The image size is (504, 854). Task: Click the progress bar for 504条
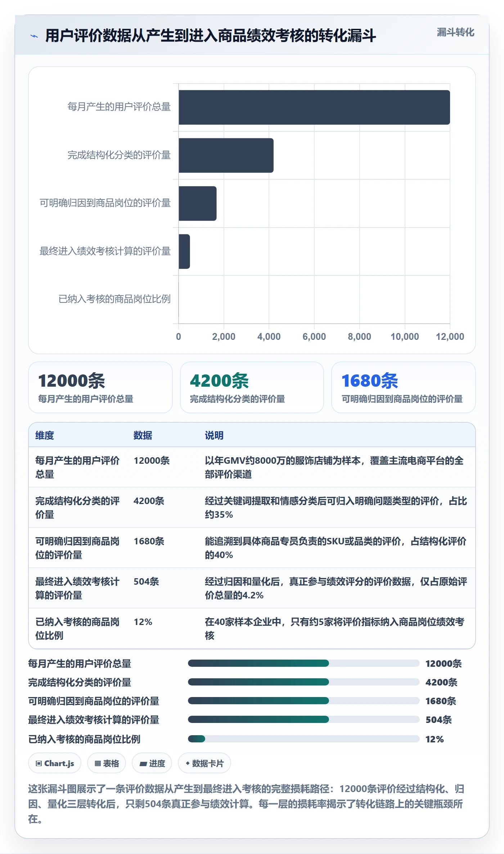point(303,719)
